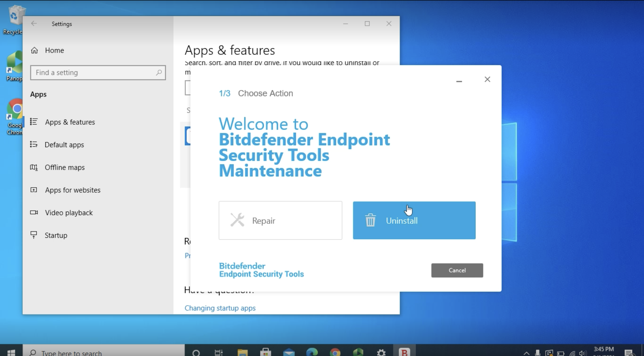Select Home in Settings sidebar

coord(54,50)
